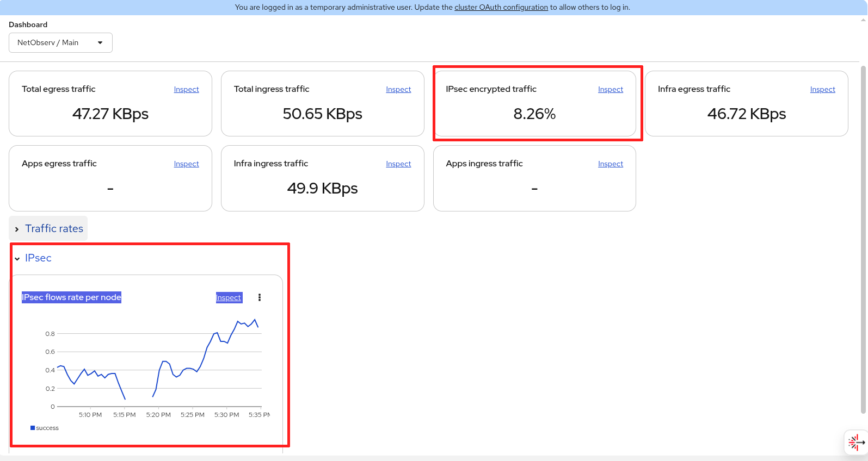Image resolution: width=868 pixels, height=461 pixels.
Task: Open the NetObserv / Main dashboard dropdown
Action: point(60,43)
